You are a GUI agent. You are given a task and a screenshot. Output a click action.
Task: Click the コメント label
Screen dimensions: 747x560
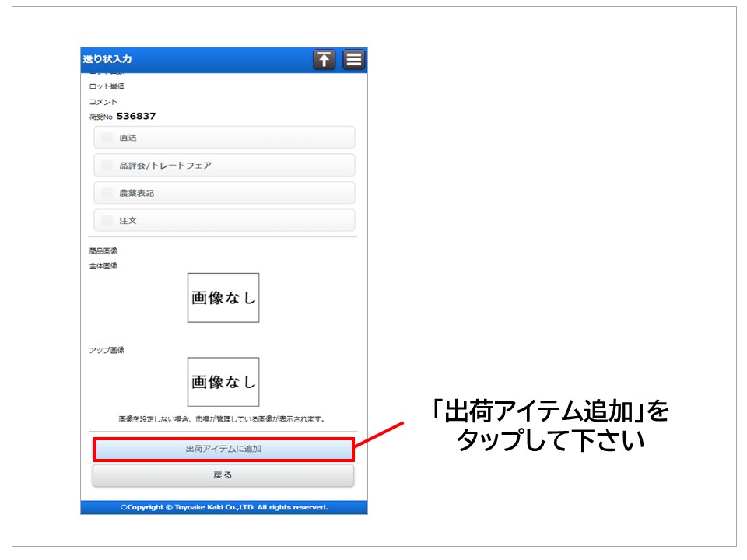click(x=103, y=102)
